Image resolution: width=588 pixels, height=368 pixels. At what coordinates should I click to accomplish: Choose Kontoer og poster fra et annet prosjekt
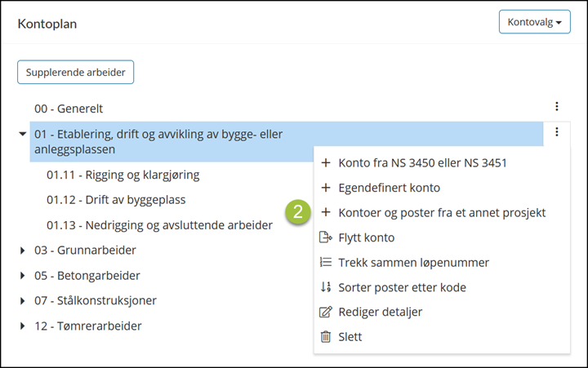(442, 212)
